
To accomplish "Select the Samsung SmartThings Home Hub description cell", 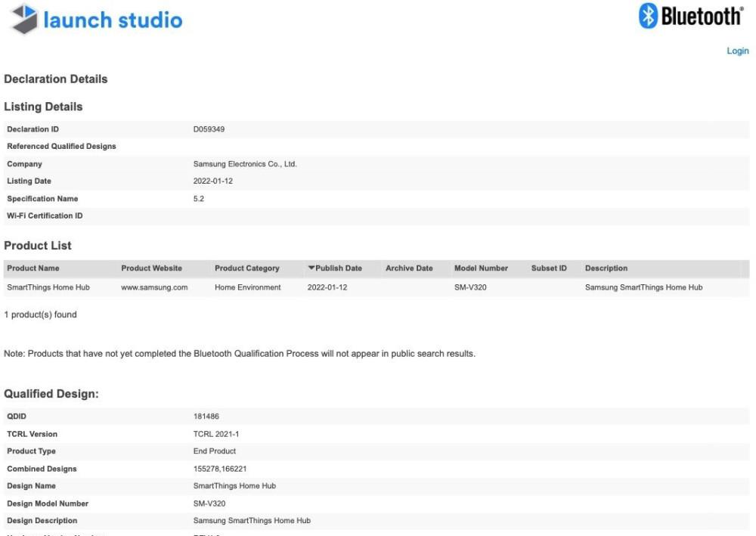I will click(643, 287).
